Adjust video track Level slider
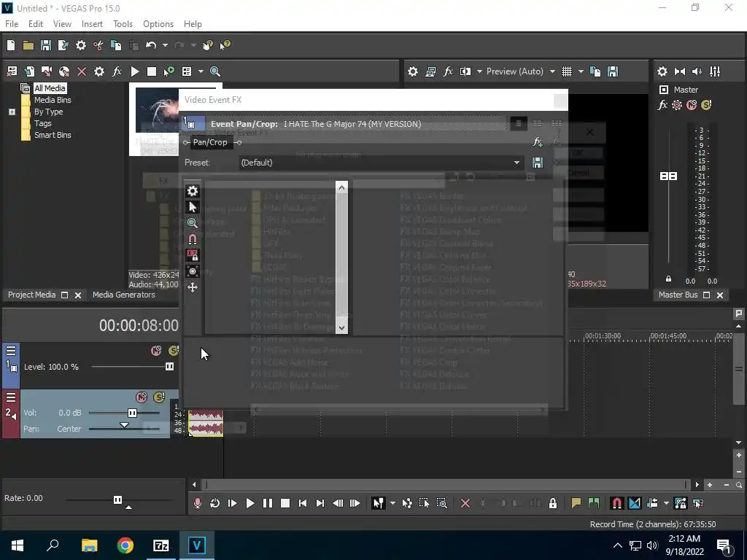The width and height of the screenshot is (747, 560). pyautogui.click(x=169, y=367)
